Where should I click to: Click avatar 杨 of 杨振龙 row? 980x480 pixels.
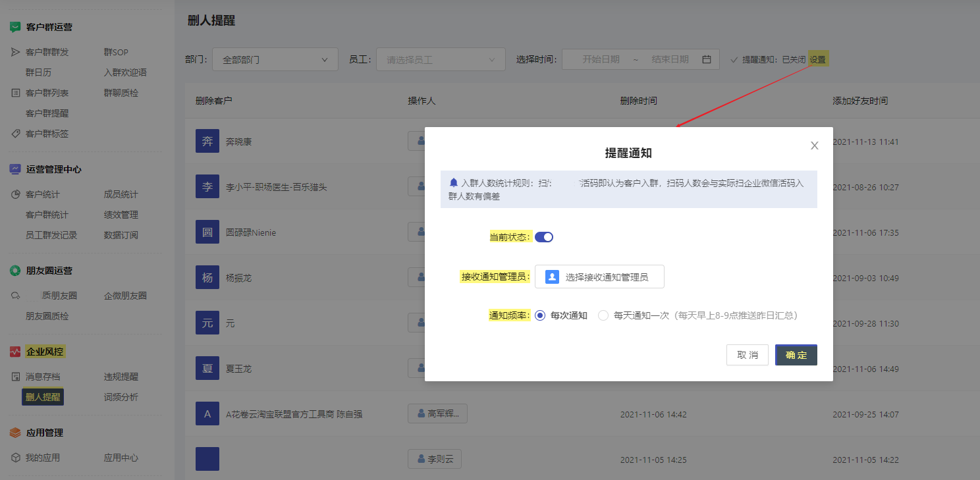click(207, 278)
